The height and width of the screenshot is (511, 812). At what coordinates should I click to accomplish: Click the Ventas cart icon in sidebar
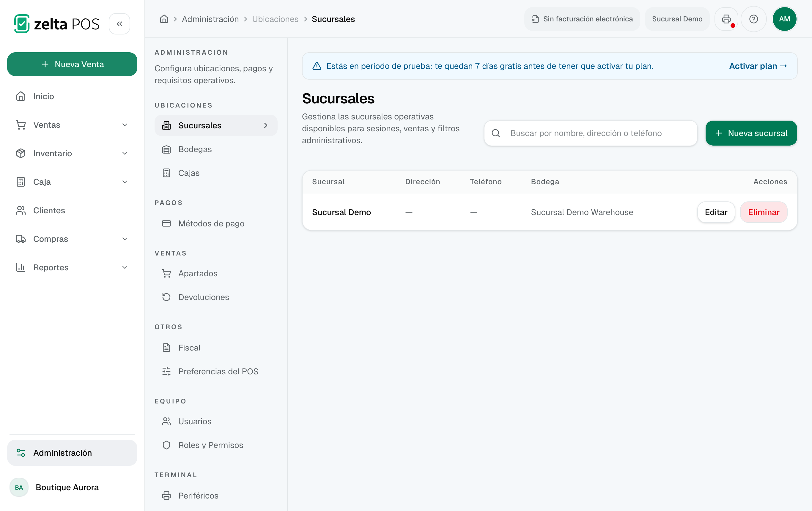(x=21, y=125)
